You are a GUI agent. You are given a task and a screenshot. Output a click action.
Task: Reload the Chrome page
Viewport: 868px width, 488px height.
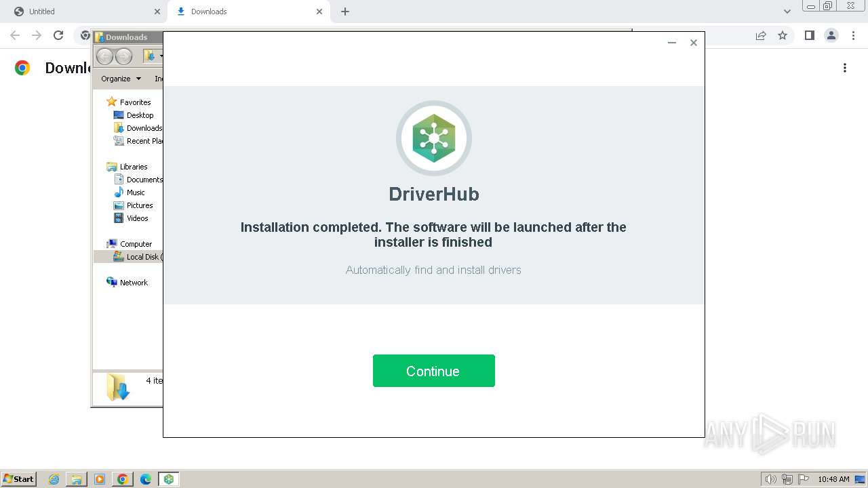click(x=58, y=35)
